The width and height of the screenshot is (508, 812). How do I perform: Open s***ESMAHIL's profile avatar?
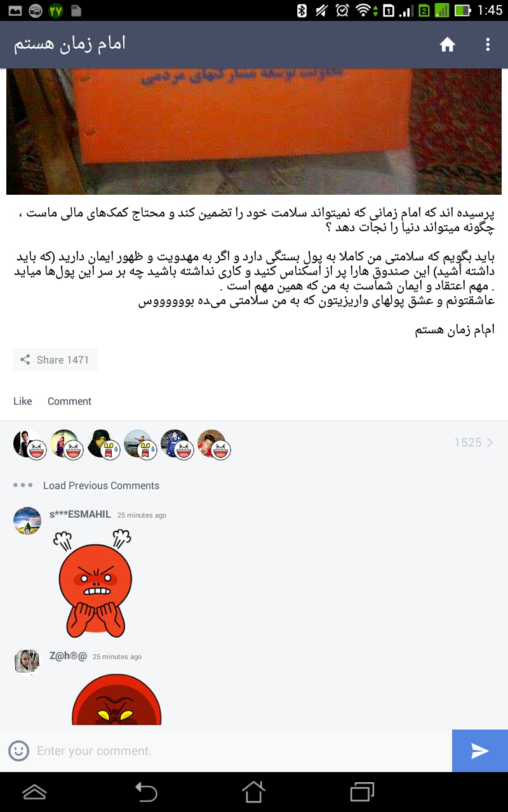point(27,521)
